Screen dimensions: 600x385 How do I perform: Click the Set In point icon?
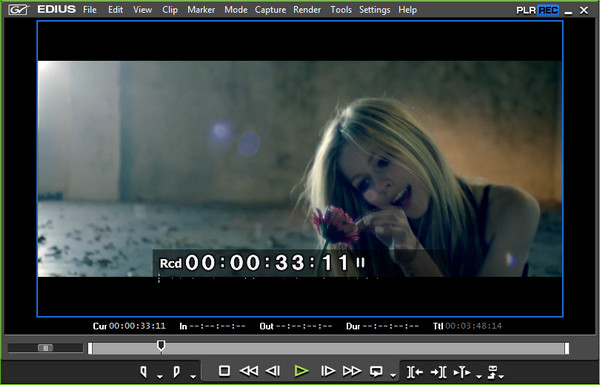[143, 372]
